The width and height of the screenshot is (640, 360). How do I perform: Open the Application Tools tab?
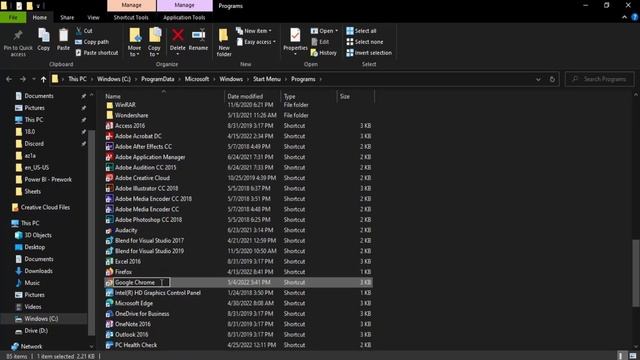pyautogui.click(x=184, y=18)
